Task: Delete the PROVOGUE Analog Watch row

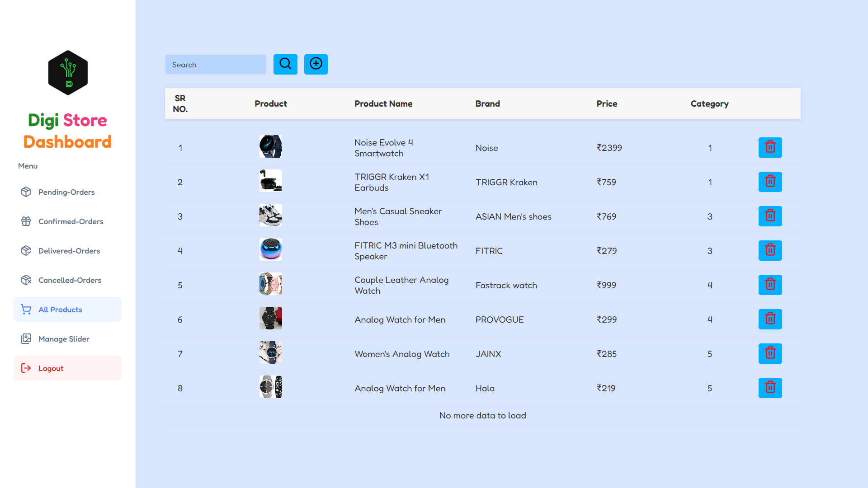Action: [770, 319]
